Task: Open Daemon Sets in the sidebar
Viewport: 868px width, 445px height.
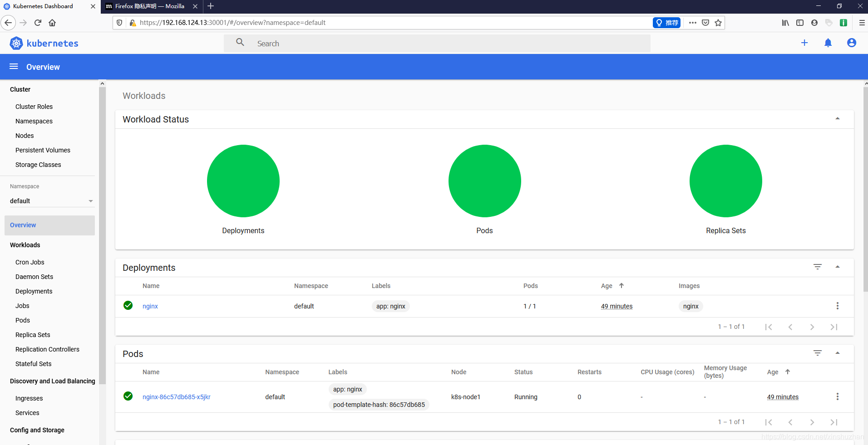Action: [x=34, y=277]
